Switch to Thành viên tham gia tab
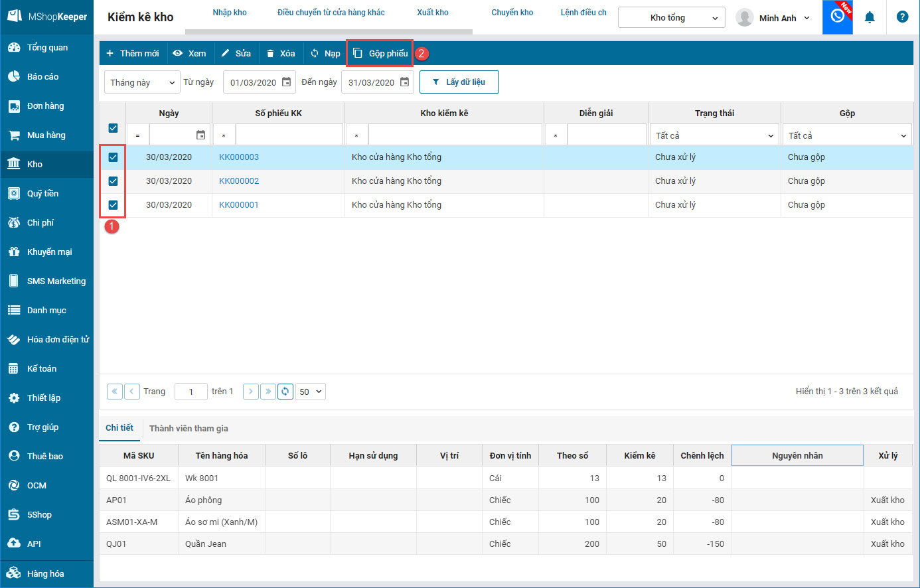The height and width of the screenshot is (588, 920). click(189, 429)
